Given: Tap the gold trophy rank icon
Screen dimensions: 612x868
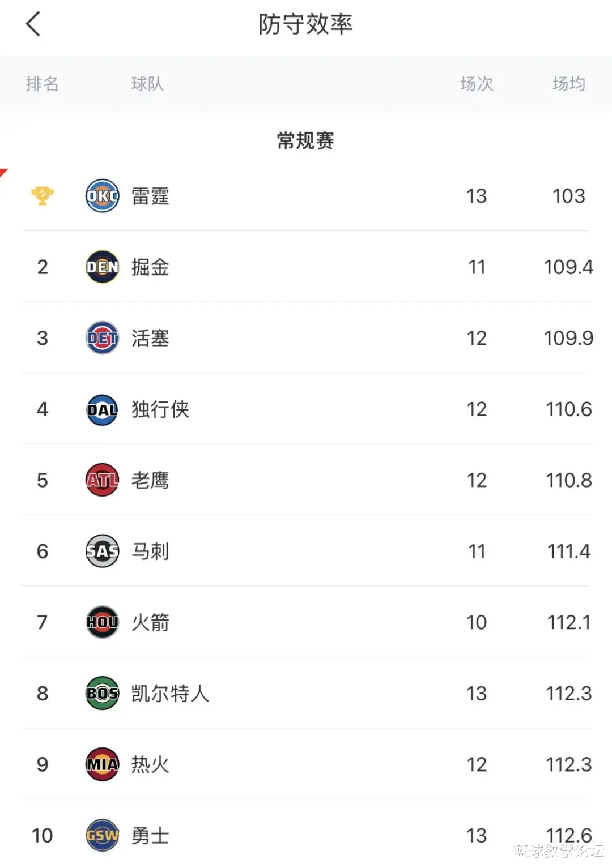Looking at the screenshot, I should [42, 196].
